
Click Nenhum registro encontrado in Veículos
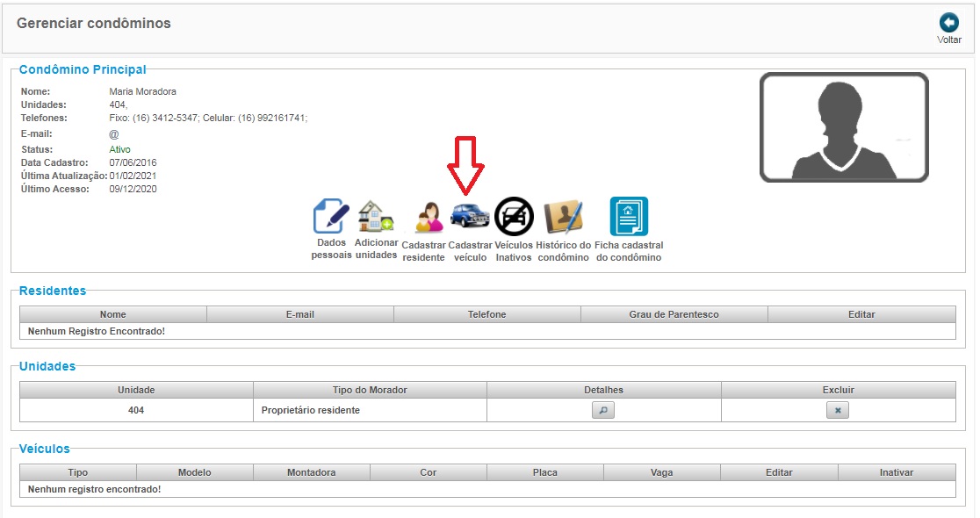coord(94,489)
